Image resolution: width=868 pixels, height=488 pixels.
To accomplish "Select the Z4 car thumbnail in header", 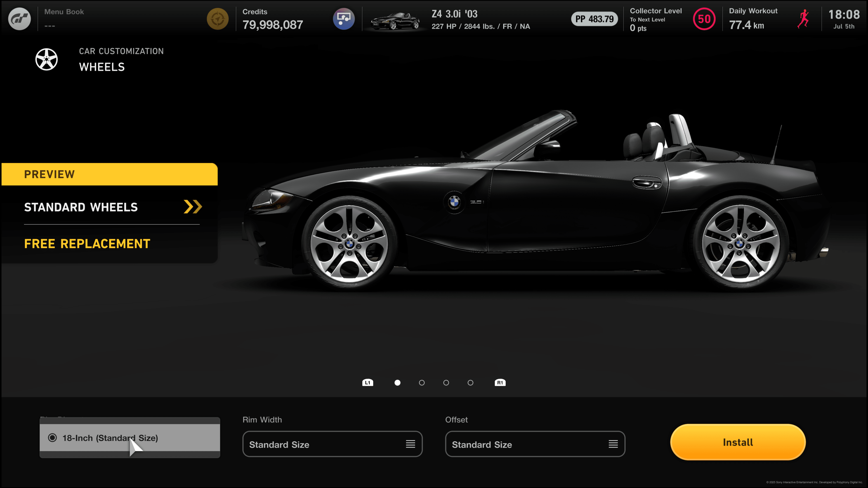I will coord(395,21).
